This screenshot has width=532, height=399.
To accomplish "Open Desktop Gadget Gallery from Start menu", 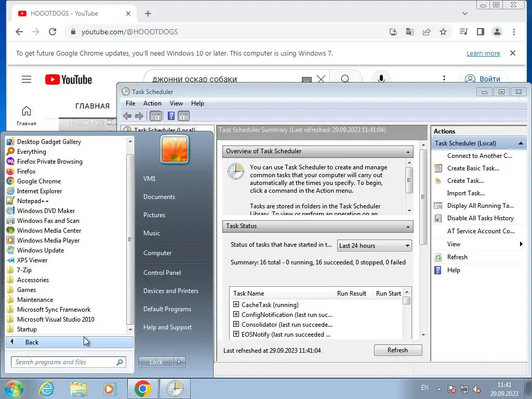I will click(x=49, y=142).
